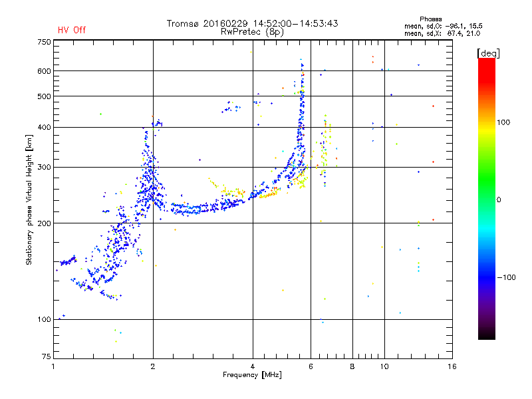This screenshot has width=532, height=399.
Task: Click the y-axis tick label '100'
Action: pyautogui.click(x=44, y=319)
